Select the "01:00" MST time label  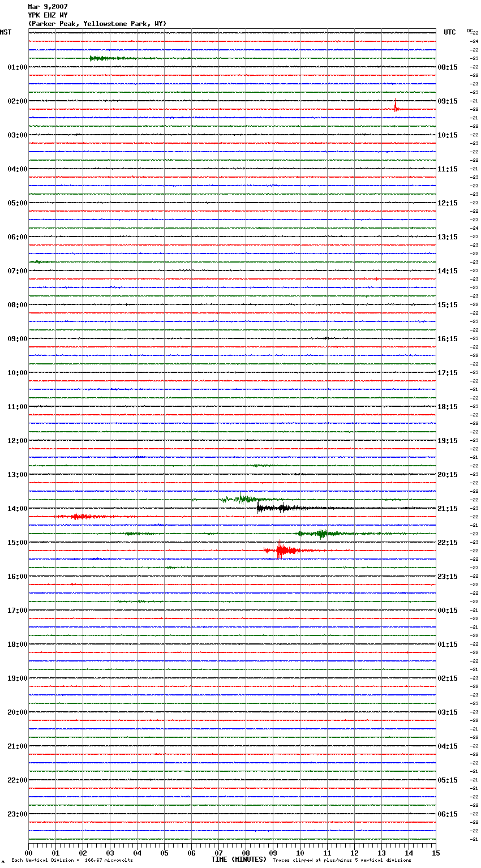point(17,67)
